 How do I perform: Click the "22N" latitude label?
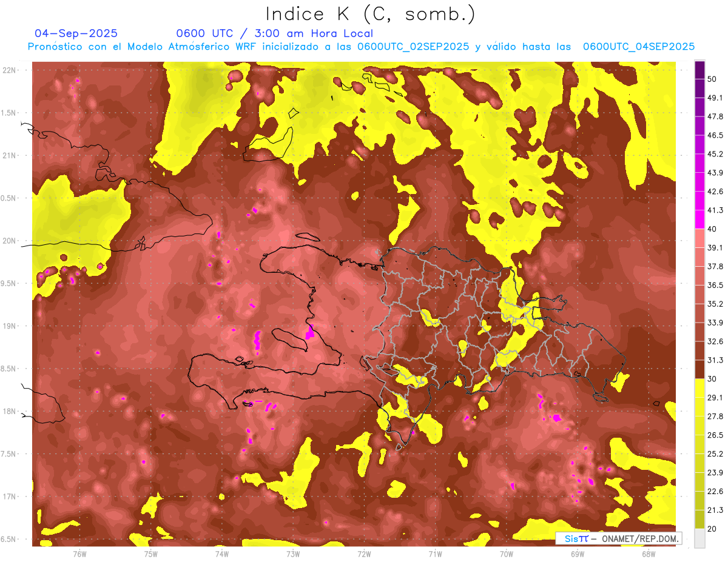(10, 70)
